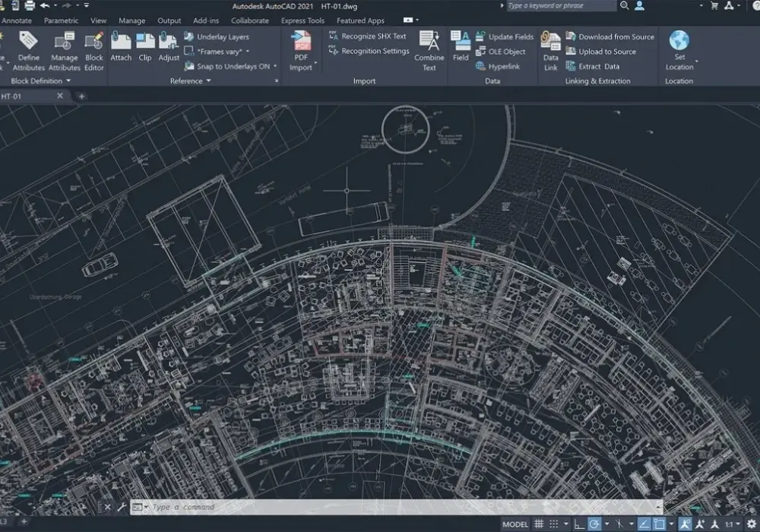Click the keyword search box

561,6
